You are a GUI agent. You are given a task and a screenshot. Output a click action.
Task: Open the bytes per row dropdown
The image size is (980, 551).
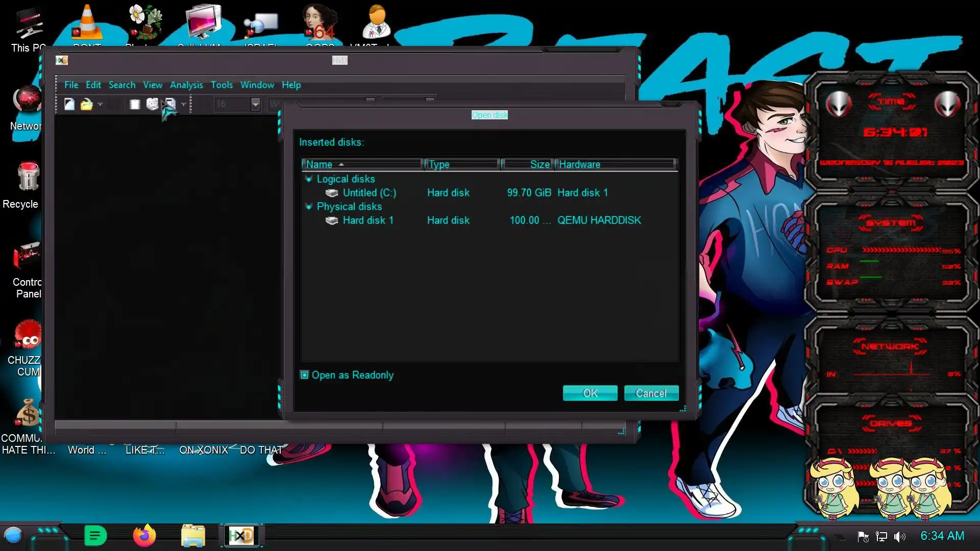click(x=255, y=104)
